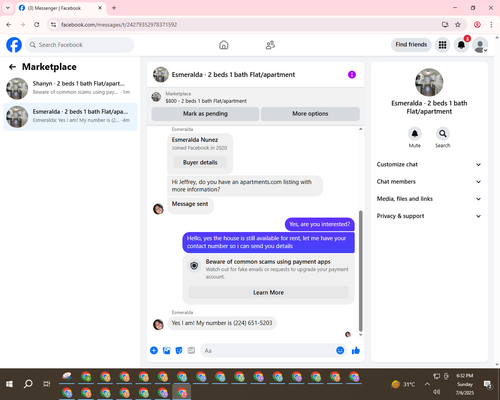The height and width of the screenshot is (400, 500).
Task: Open Shanyn conversation in list
Action: (x=70, y=88)
